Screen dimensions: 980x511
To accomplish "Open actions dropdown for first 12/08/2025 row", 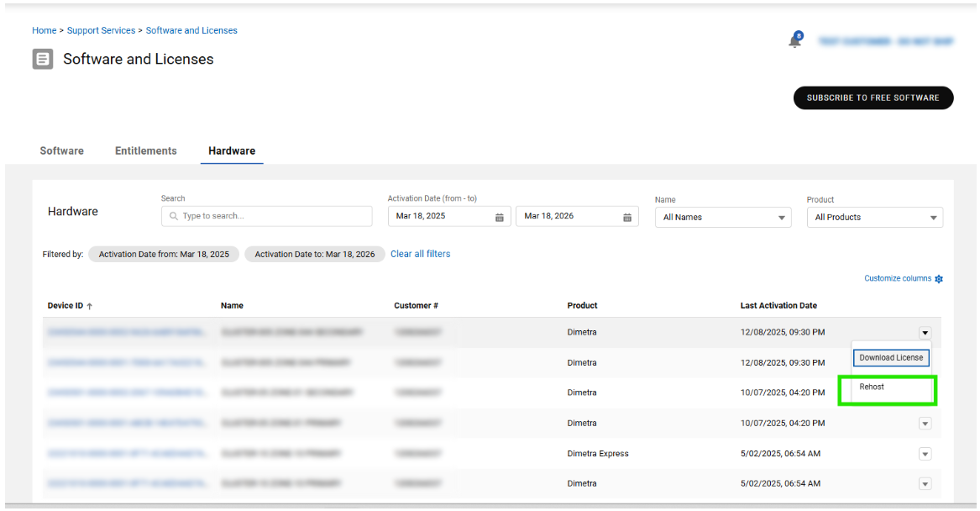I will click(x=925, y=333).
